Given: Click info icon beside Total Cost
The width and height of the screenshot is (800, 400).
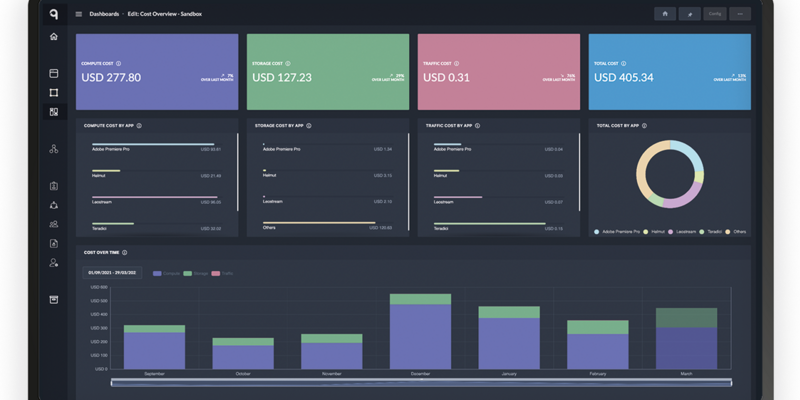Looking at the screenshot, I should [x=623, y=64].
